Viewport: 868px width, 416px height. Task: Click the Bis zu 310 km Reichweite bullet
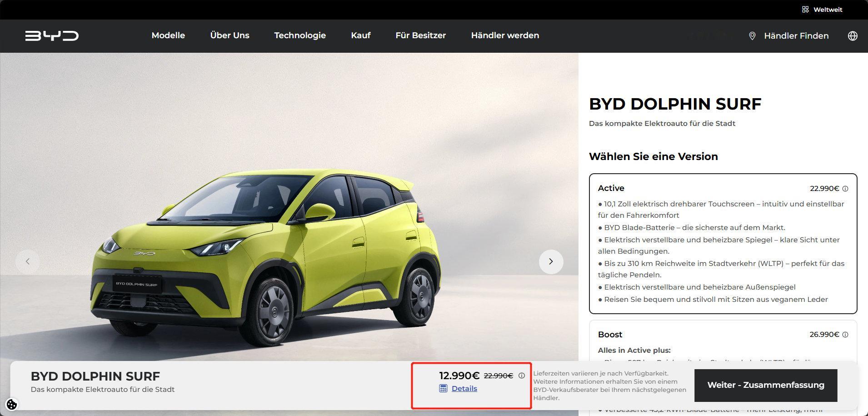pyautogui.click(x=721, y=269)
